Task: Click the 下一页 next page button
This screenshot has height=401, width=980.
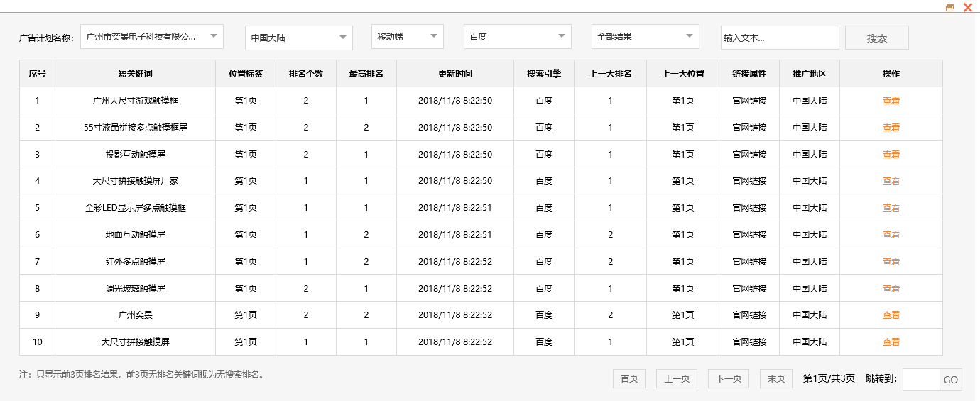Action: 729,379
